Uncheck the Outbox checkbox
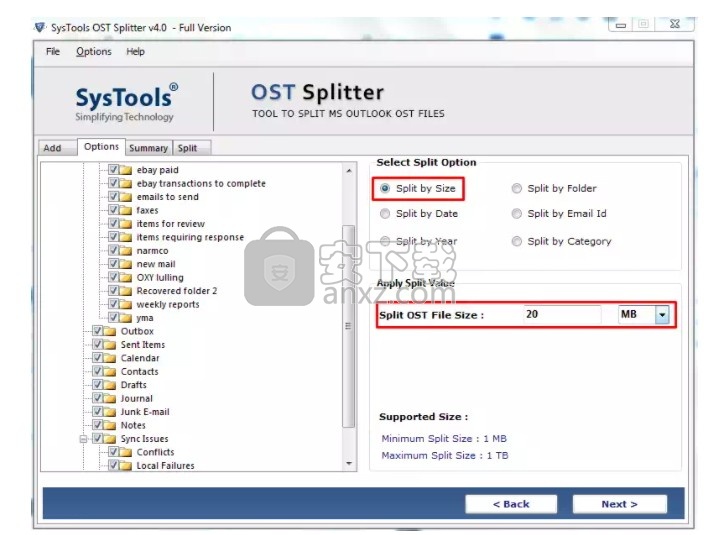 click(x=97, y=331)
